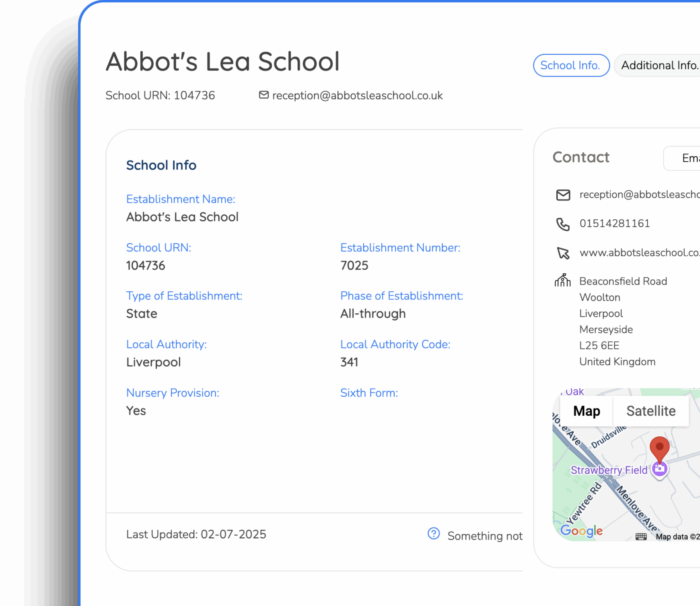Switch to the School Info. tab
Viewport: 700px width, 606px height.
click(x=571, y=65)
